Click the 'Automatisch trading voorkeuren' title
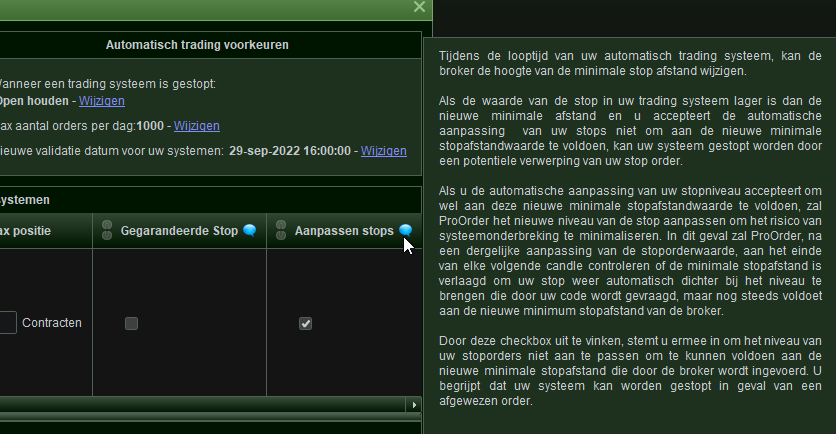Image resolution: width=836 pixels, height=434 pixels. point(197,45)
